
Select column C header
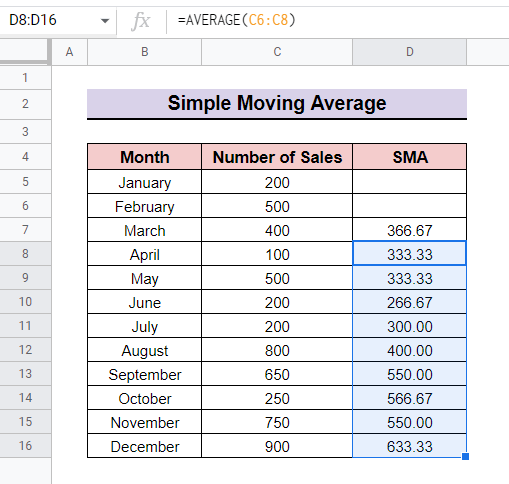[277, 52]
